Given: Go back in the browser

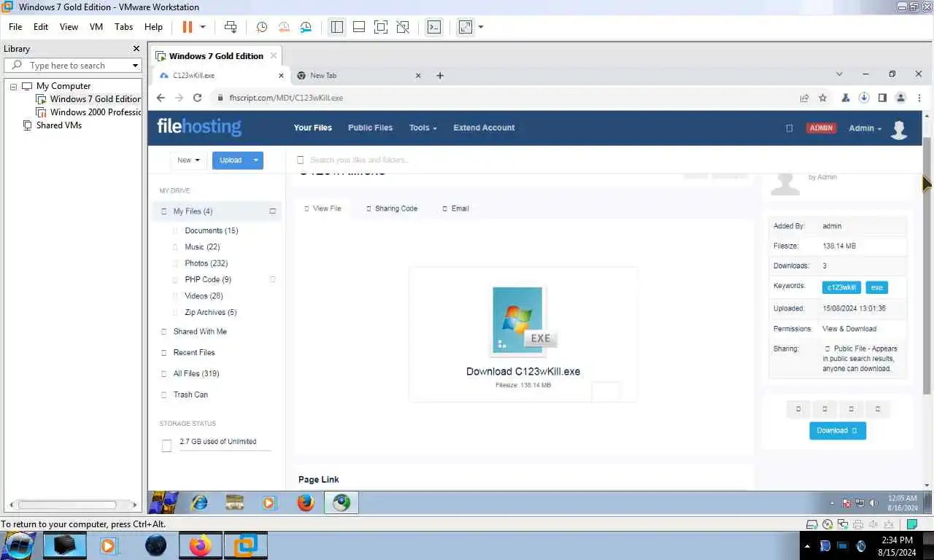Looking at the screenshot, I should pos(161,98).
